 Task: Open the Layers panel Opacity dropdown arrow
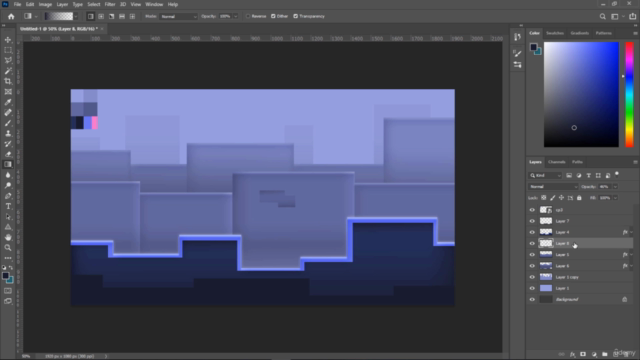point(615,187)
